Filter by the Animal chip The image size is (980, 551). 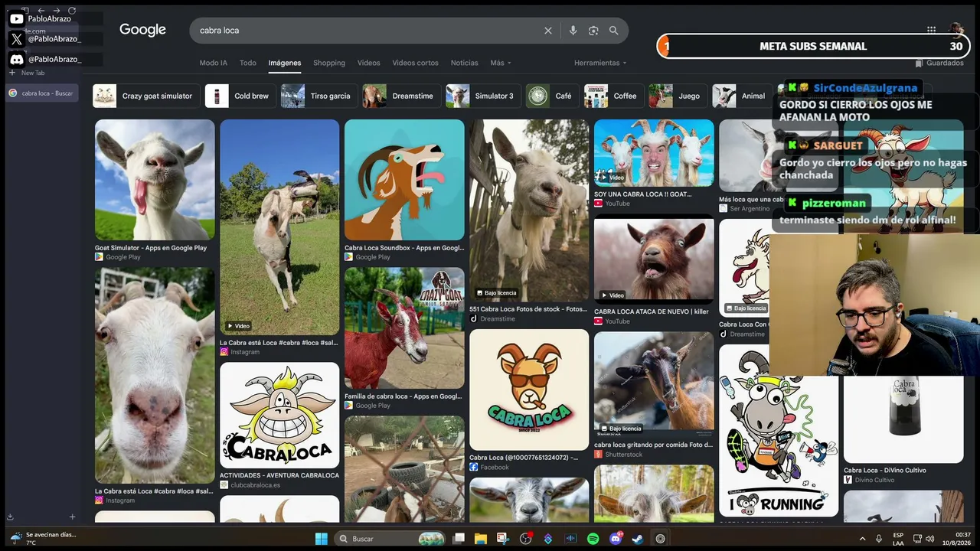[x=742, y=96]
